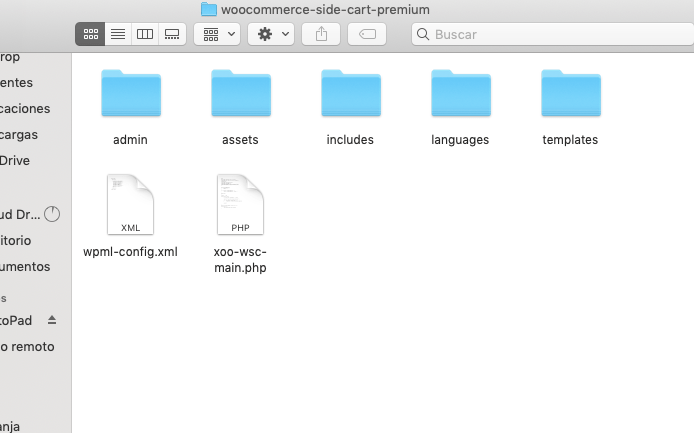Eject the volume ending in 'oPad'

pos(52,320)
